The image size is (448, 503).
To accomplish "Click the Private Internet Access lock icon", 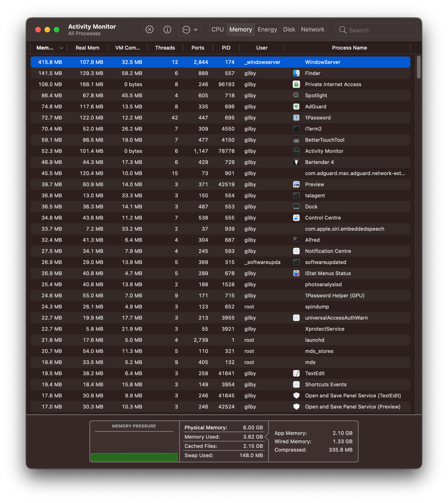I will pos(296,84).
